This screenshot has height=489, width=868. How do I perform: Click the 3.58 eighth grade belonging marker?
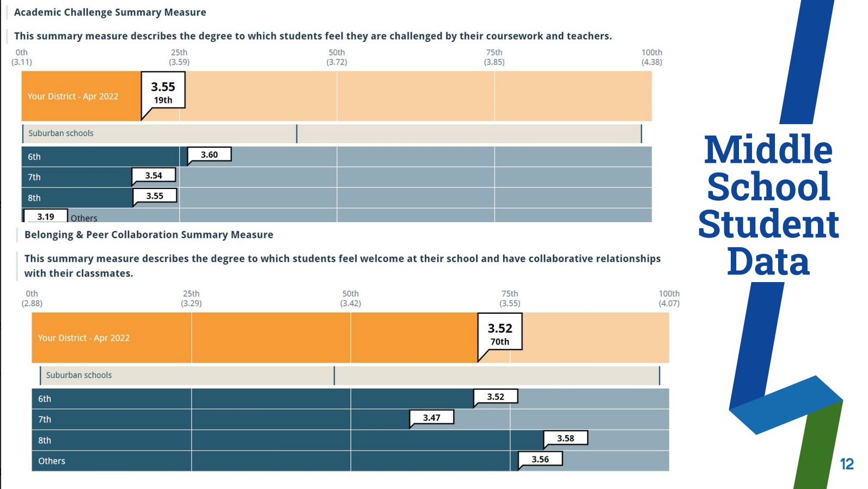(x=565, y=438)
